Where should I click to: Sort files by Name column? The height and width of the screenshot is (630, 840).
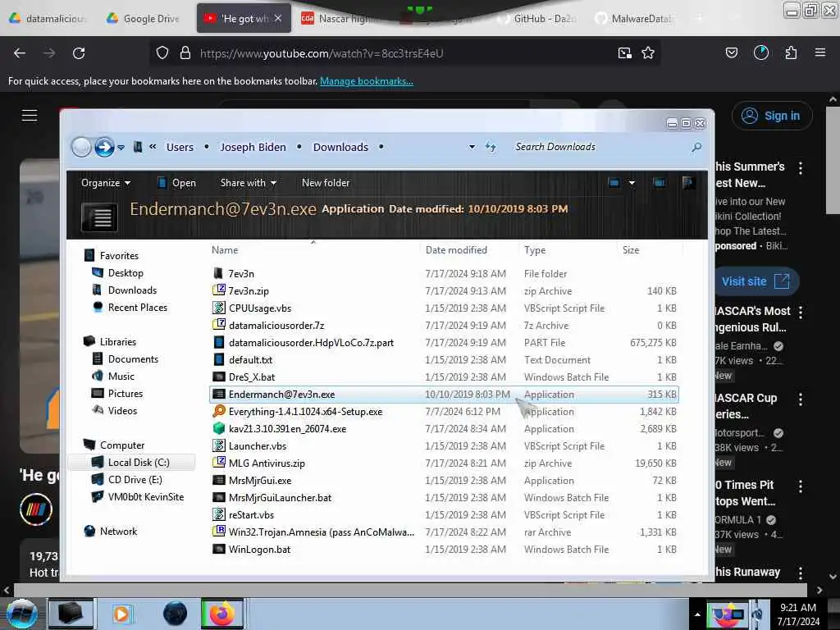[225, 249]
